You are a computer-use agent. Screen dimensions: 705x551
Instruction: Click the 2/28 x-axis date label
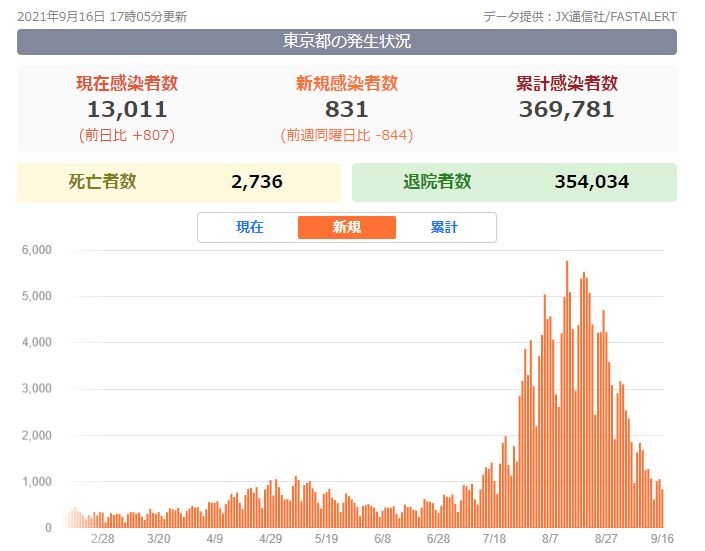click(103, 539)
